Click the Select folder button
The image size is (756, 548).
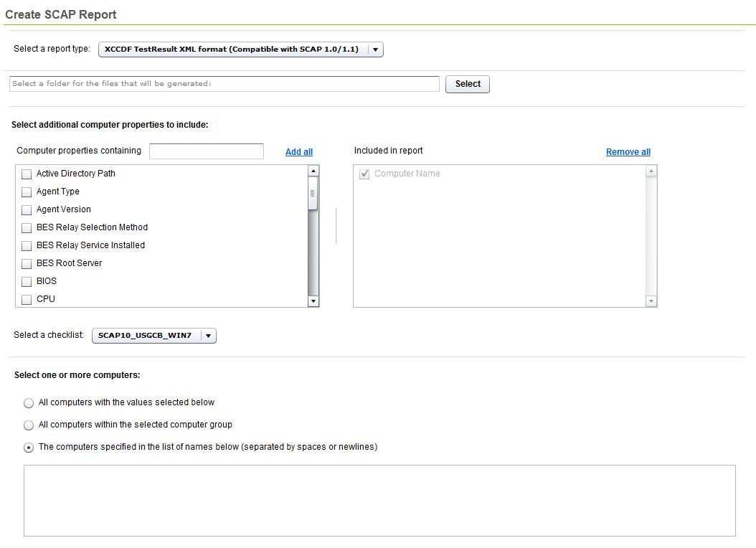click(x=467, y=84)
